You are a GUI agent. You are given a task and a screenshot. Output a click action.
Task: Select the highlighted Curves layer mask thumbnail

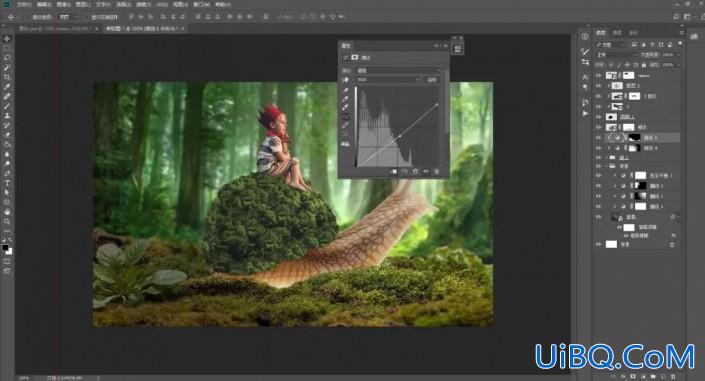(634, 138)
